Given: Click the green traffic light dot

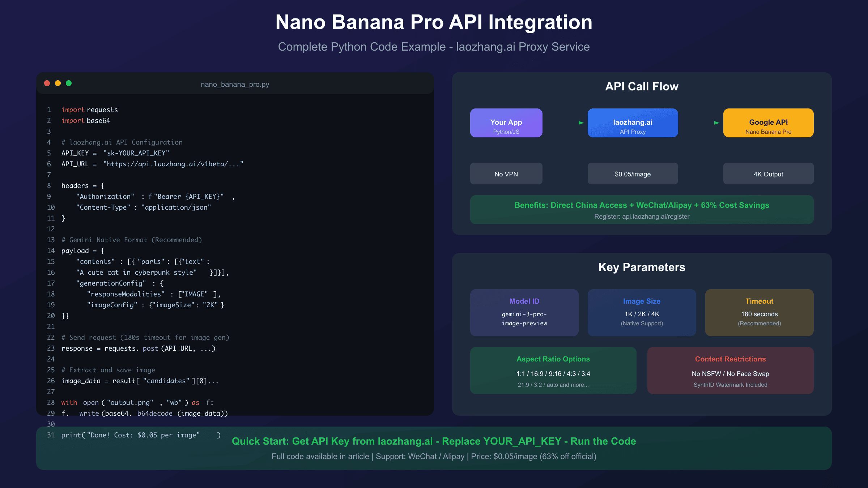Looking at the screenshot, I should pos(69,83).
